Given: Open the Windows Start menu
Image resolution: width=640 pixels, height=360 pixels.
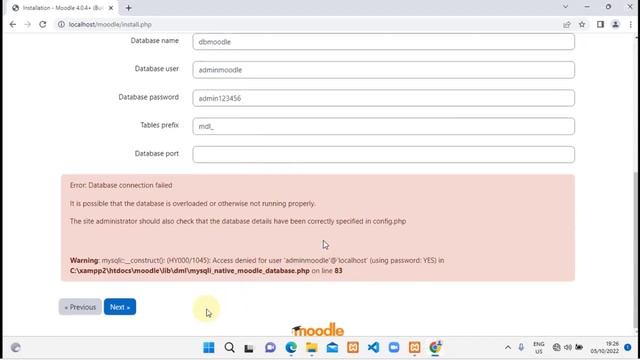Looking at the screenshot, I should (x=209, y=347).
